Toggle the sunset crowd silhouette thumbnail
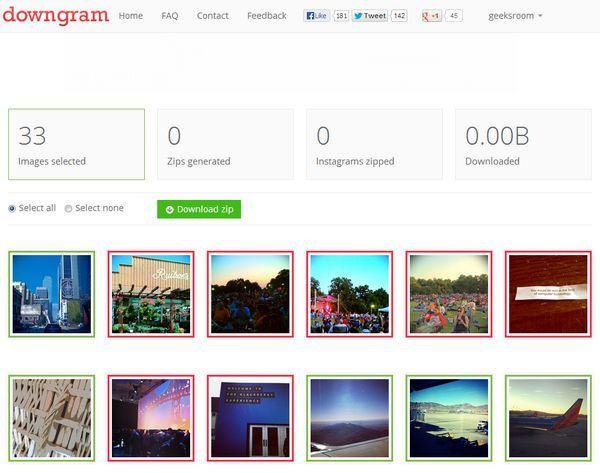The image size is (600, 473). tap(250, 294)
